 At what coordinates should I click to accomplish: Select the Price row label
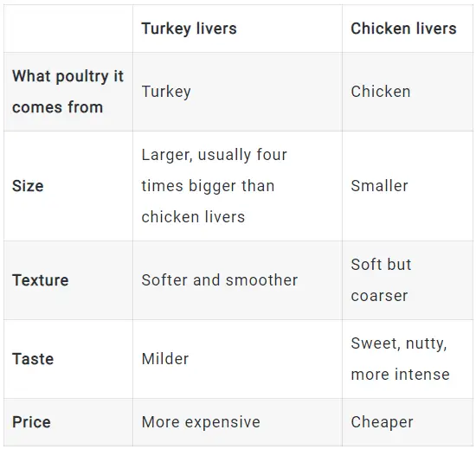point(31,422)
